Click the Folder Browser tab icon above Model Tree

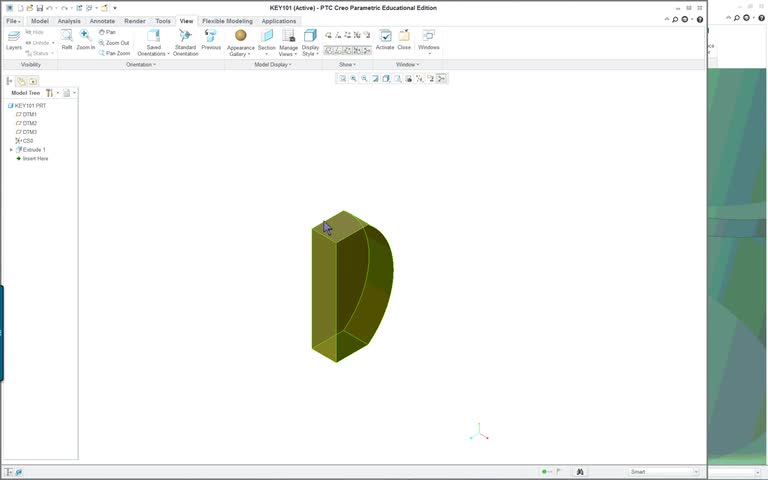pos(21,81)
